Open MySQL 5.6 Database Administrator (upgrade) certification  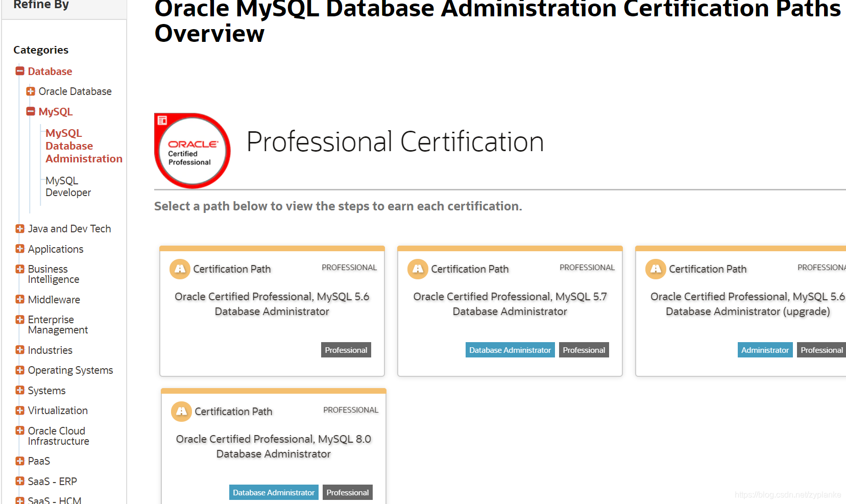pyautogui.click(x=747, y=304)
